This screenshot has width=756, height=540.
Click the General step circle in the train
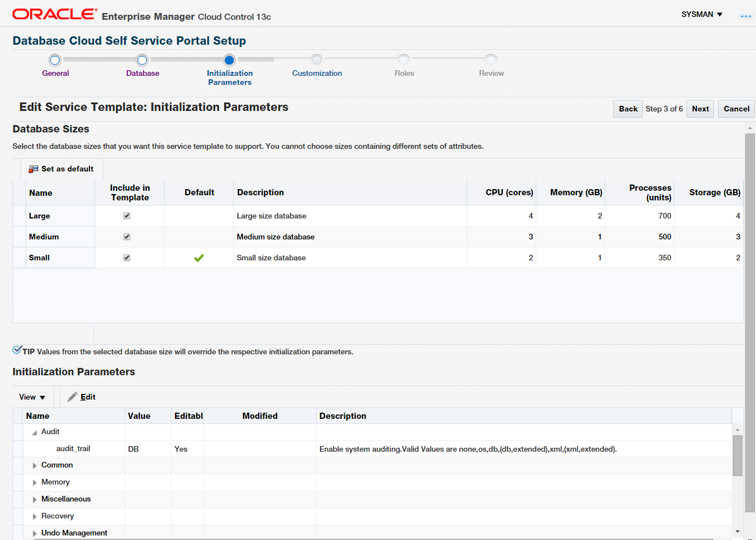point(55,60)
